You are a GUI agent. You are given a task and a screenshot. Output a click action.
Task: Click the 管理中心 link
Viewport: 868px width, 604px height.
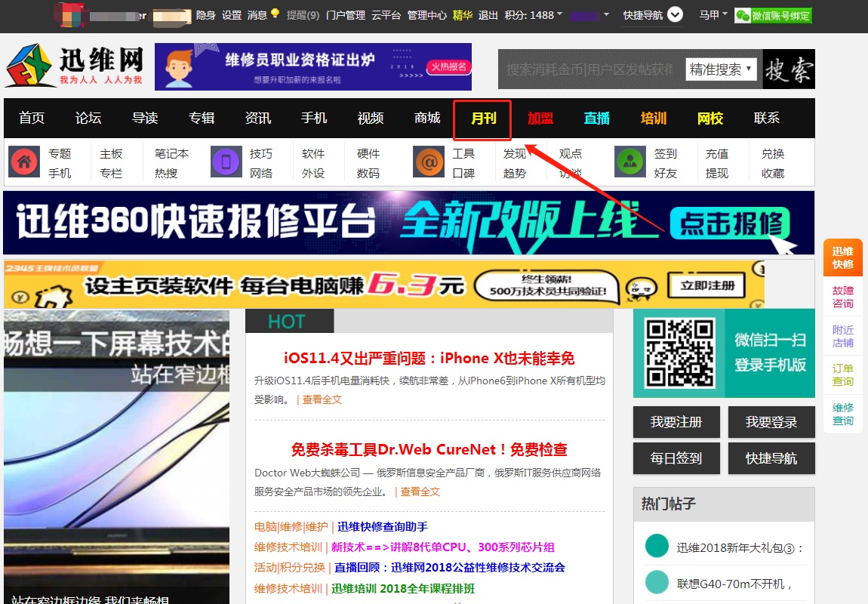click(x=426, y=16)
